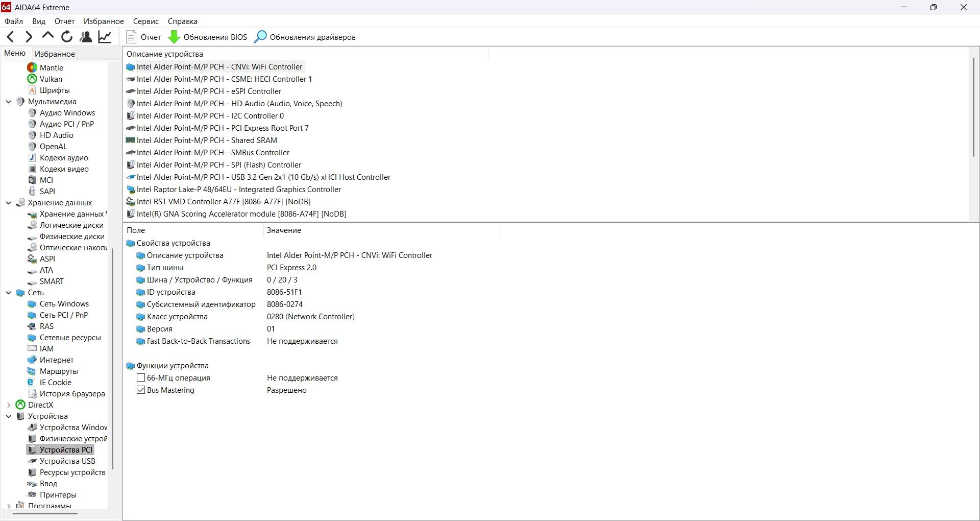Click the Принтеры printer icon

(x=32, y=494)
